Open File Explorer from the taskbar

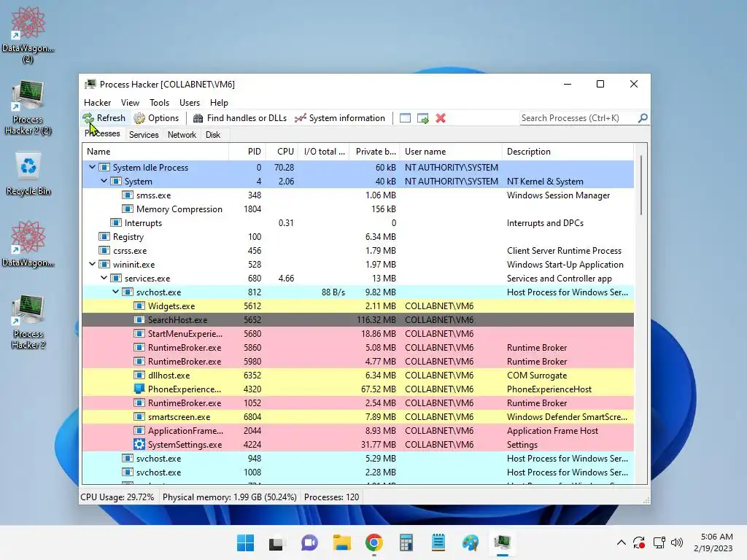tap(342, 542)
